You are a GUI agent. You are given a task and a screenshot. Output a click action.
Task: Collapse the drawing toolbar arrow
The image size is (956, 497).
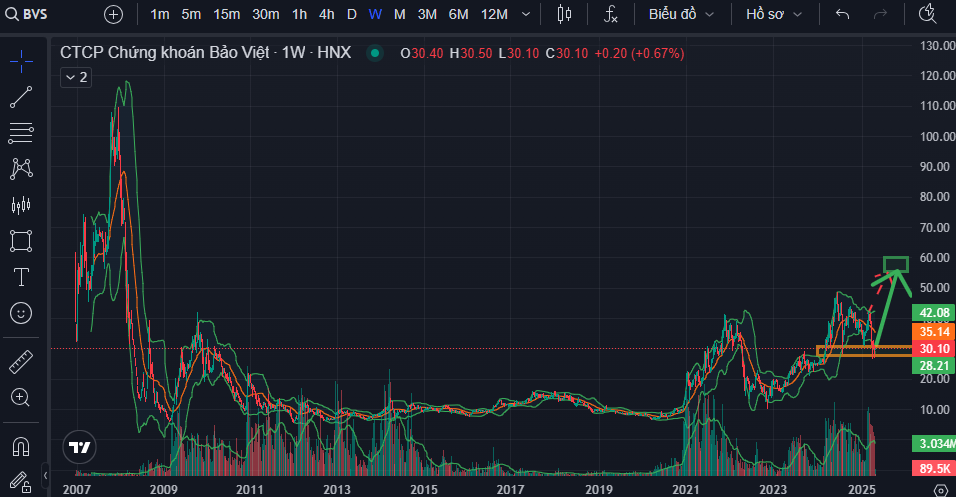[x=45, y=475]
